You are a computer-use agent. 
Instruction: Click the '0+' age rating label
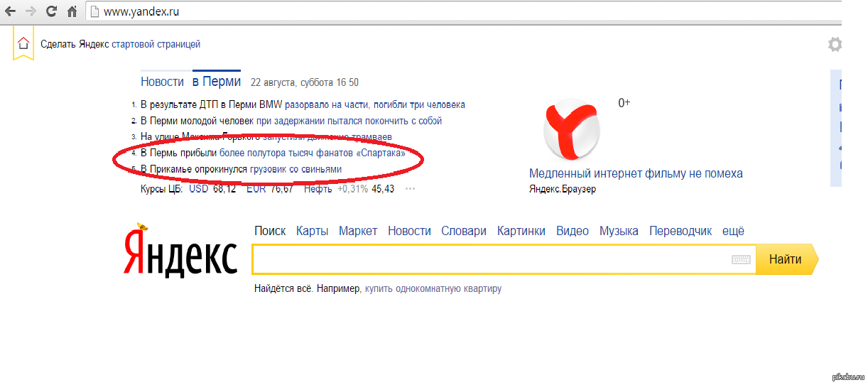coord(624,103)
